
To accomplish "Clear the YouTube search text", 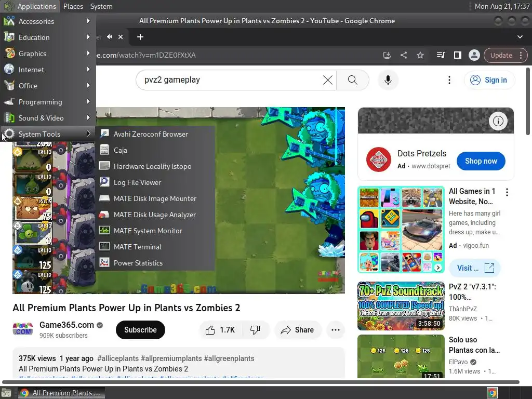I will pyautogui.click(x=328, y=79).
